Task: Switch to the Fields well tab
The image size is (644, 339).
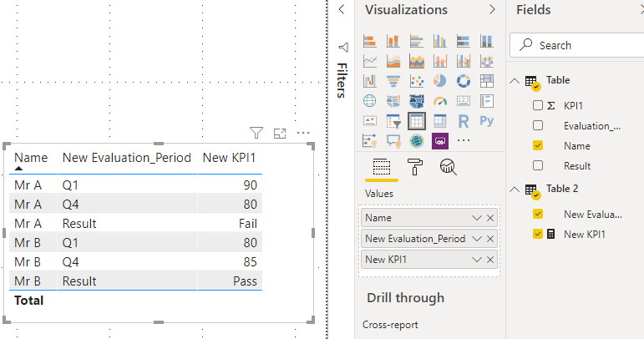Action: (381, 168)
